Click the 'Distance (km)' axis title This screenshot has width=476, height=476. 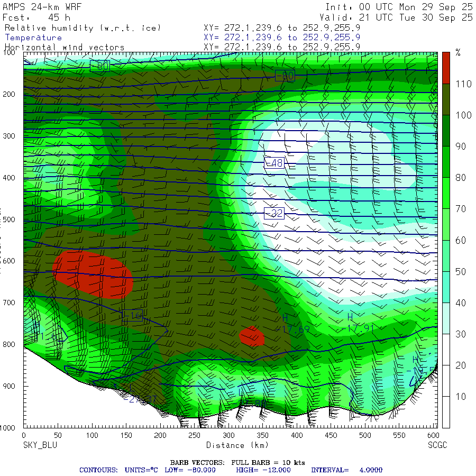[237, 445]
